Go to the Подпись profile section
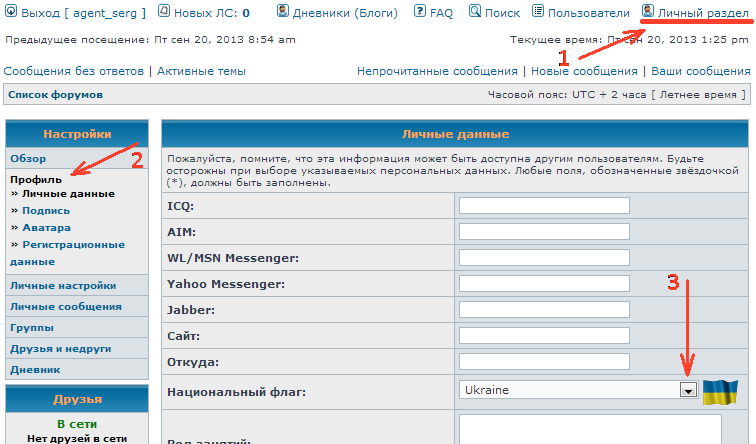 [x=46, y=211]
